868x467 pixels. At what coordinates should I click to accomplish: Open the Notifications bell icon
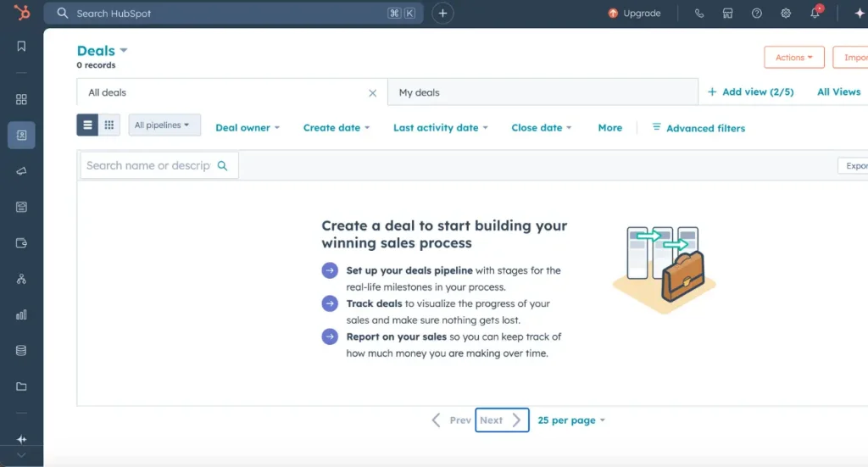(815, 13)
